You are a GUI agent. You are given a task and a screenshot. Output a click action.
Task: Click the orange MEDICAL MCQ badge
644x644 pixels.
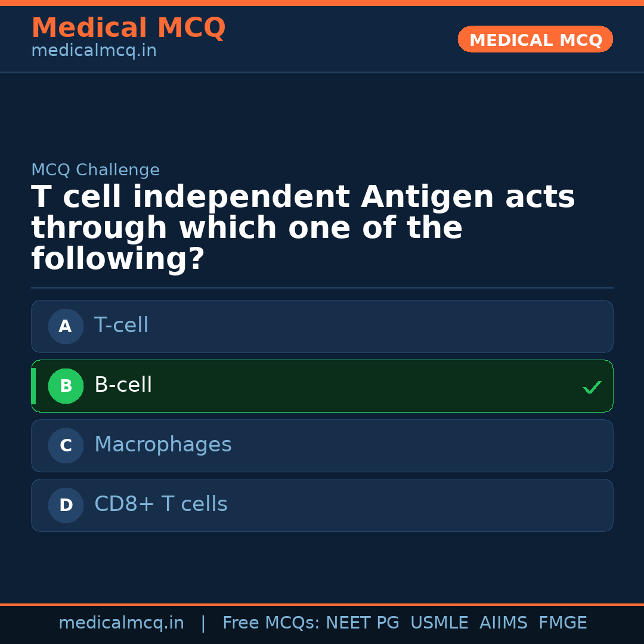point(535,39)
